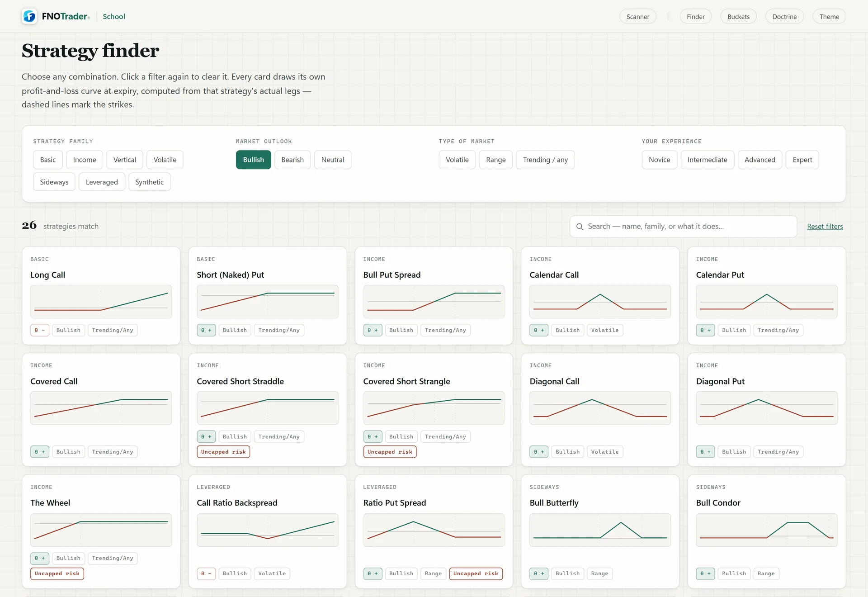Select the Neutral market outlook

(x=333, y=160)
